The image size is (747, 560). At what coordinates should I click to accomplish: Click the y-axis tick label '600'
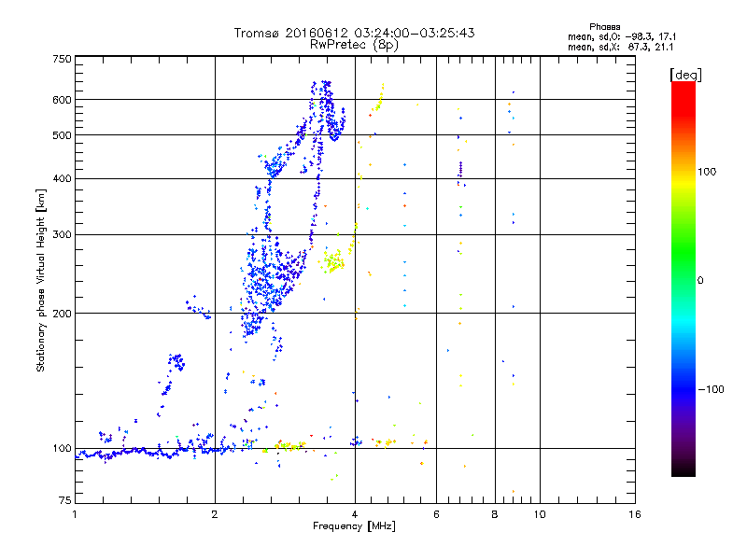point(62,100)
